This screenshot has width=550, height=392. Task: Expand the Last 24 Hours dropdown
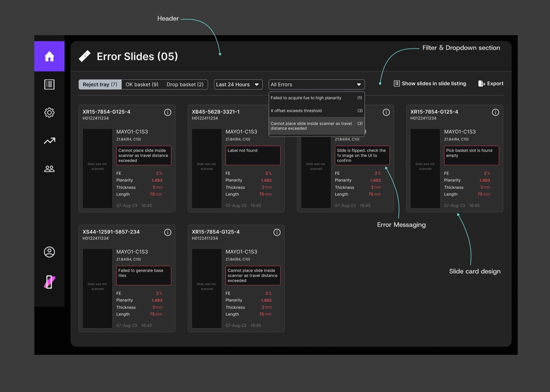tap(238, 85)
